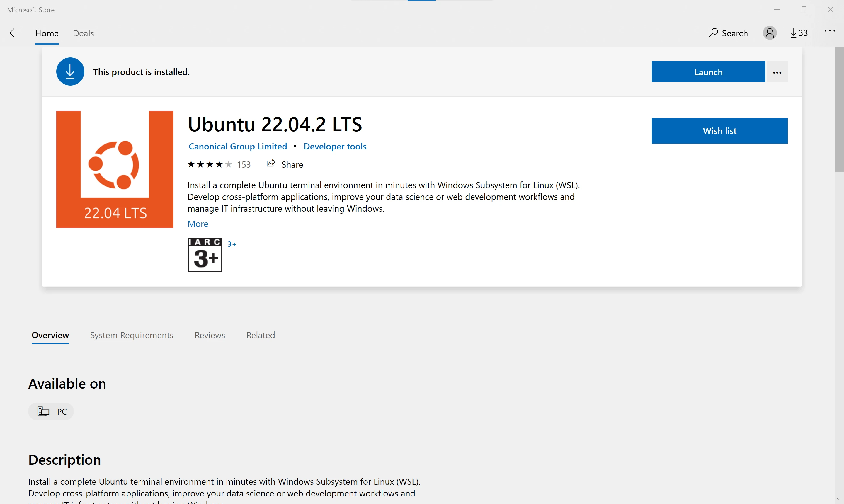Click the 'Description' heading
Screen dimensions: 844x504
64,460
